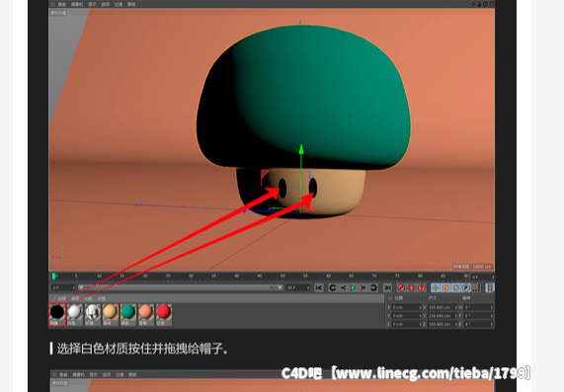Play animation forward with green arrow
This screenshot has width=564, height=392.
pyautogui.click(x=354, y=287)
